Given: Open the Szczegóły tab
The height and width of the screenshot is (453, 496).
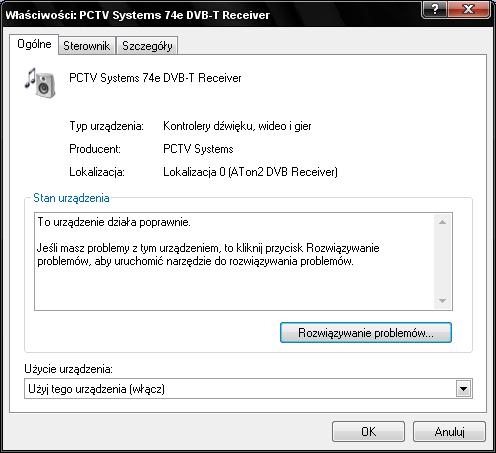Looking at the screenshot, I should click(147, 46).
